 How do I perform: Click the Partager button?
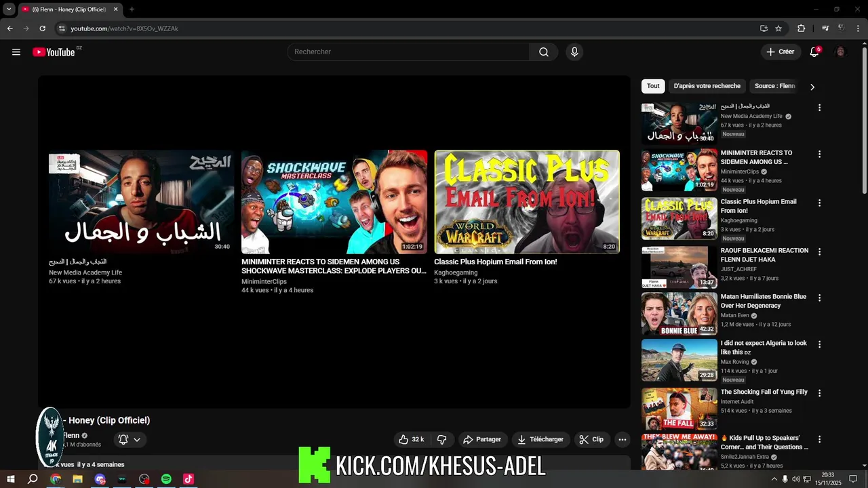point(482,439)
